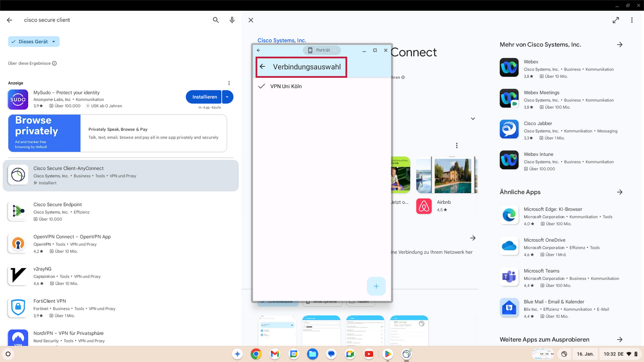The image size is (644, 362).
Task: Open YouTube from the shelf
Action: [369, 354]
